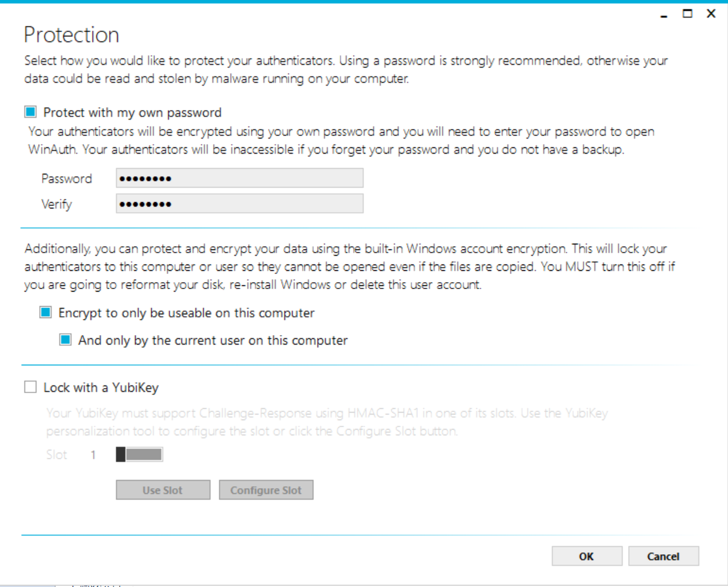The image size is (728, 587).
Task: Click Cancel to discard changes
Action: point(663,556)
